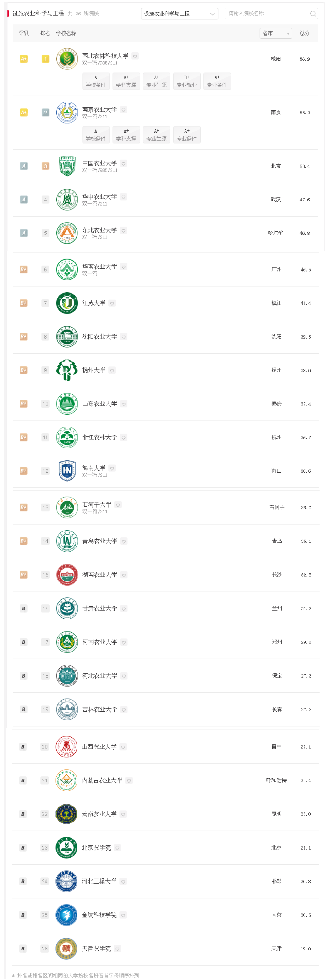Click Yangzhou University tree logo (扬州大学)

(x=67, y=370)
